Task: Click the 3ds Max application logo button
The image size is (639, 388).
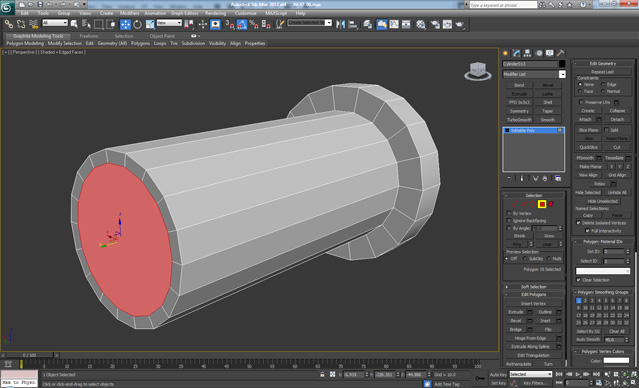Action: [7, 7]
